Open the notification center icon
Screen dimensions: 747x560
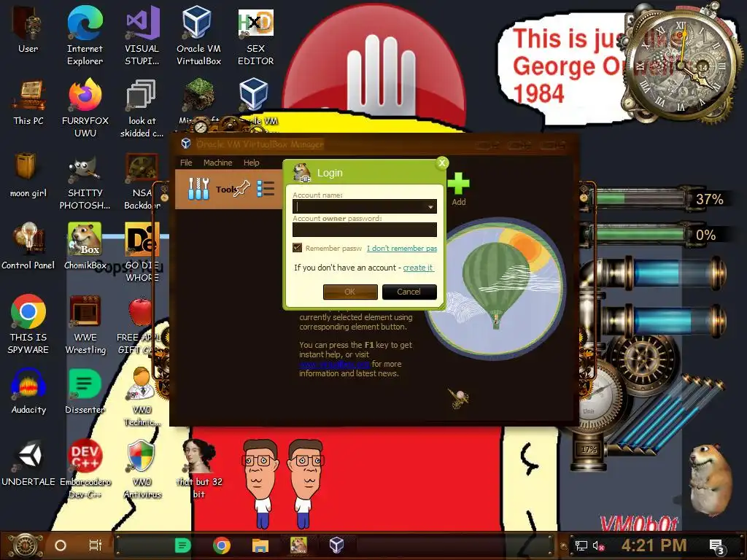[x=717, y=547]
